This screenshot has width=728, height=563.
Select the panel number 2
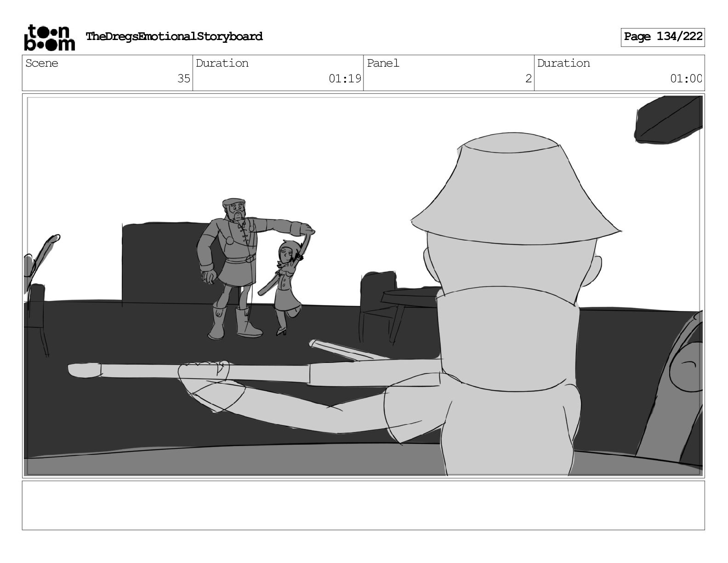pos(529,79)
